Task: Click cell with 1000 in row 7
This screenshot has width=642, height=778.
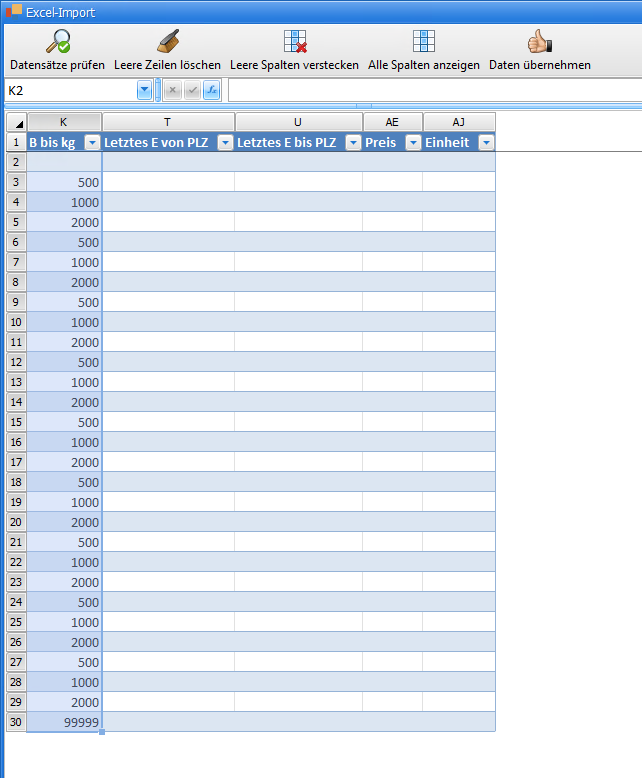Action: [64, 262]
